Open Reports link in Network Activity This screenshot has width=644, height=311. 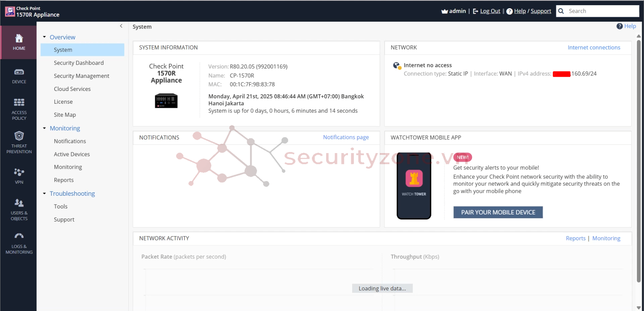576,238
